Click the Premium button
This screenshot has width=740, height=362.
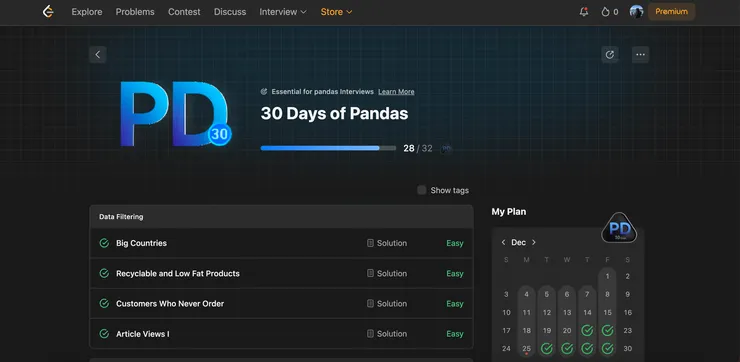coord(671,12)
